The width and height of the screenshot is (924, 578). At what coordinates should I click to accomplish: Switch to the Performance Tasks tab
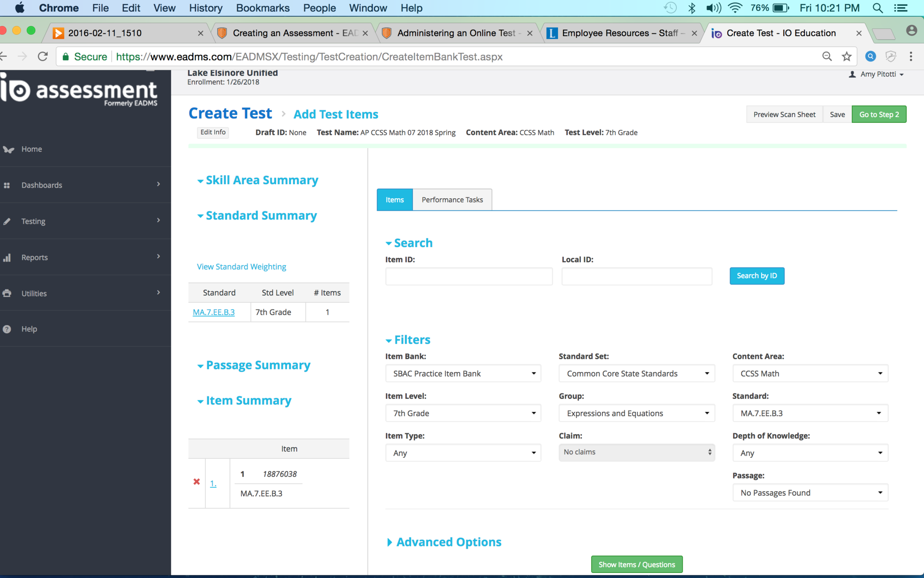[x=452, y=200]
